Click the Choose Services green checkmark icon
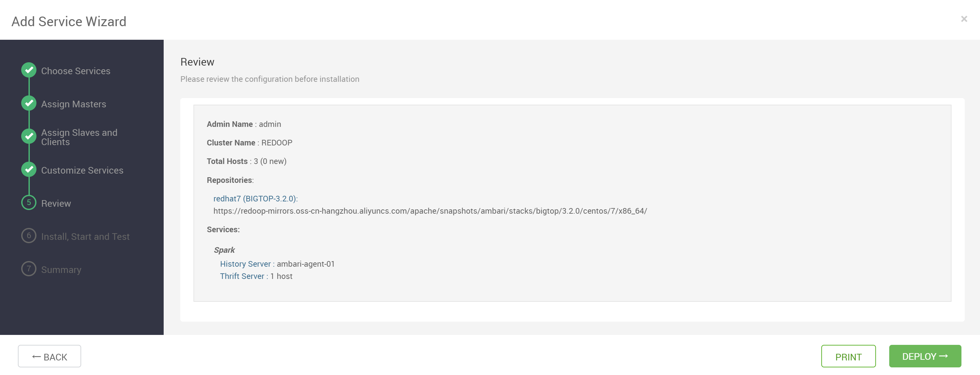 [29, 70]
